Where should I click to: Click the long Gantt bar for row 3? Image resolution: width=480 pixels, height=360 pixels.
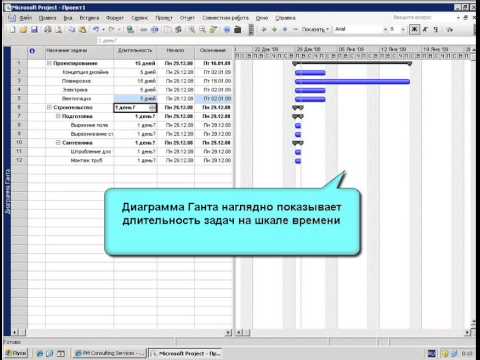tap(352, 82)
